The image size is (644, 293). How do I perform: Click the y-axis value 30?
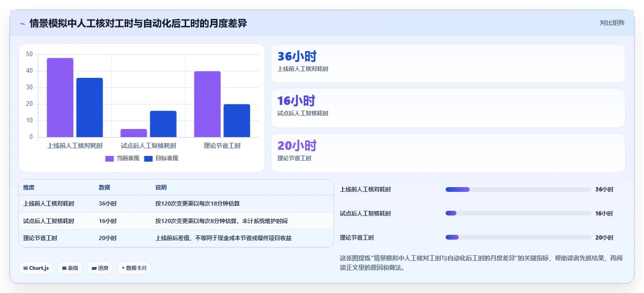30,87
